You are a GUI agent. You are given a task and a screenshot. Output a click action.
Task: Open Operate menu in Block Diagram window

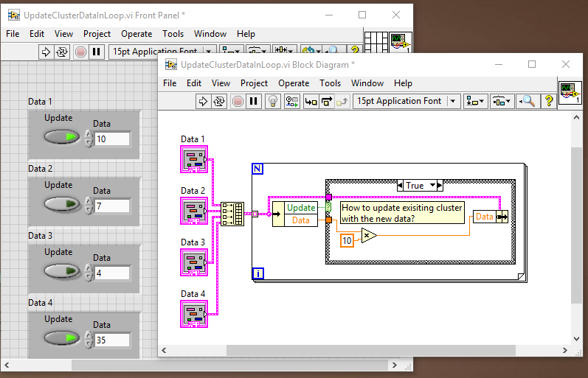[x=294, y=83]
